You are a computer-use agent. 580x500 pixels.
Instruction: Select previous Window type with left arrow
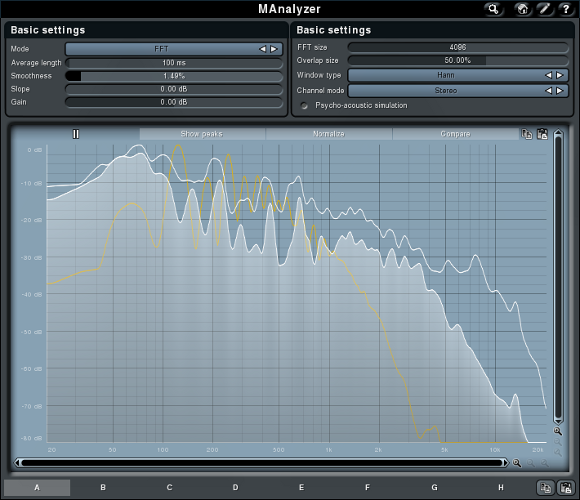coord(548,75)
